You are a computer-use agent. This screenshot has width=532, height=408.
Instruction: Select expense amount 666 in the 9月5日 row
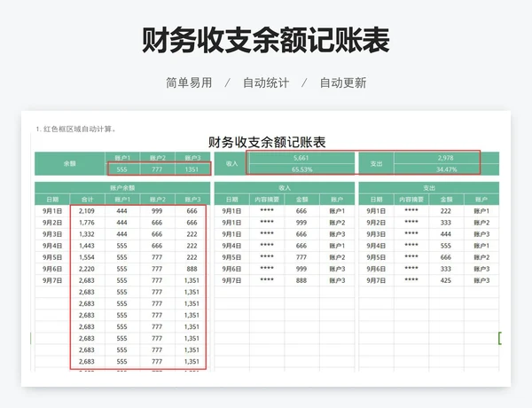tap(446, 257)
